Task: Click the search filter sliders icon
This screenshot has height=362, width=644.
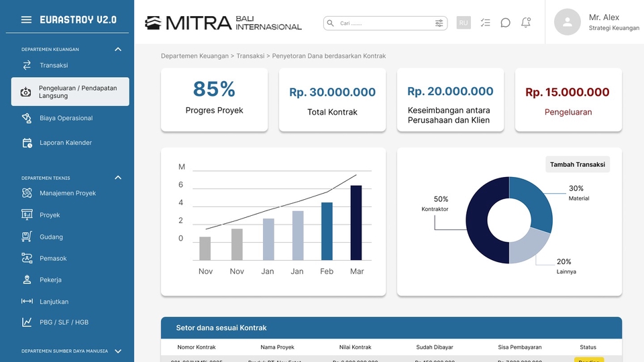Action: tap(439, 23)
